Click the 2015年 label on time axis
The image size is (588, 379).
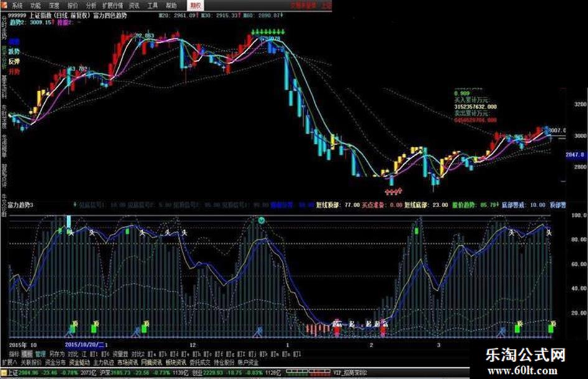(x=18, y=345)
